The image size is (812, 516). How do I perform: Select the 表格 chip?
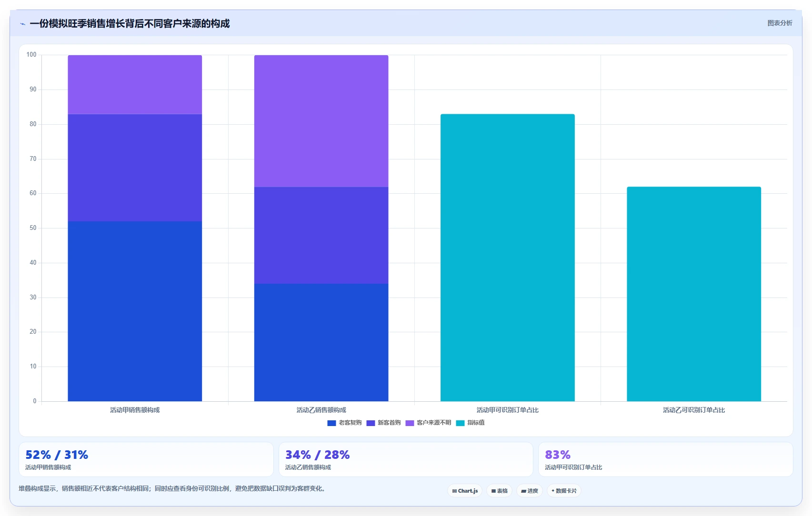[x=499, y=491]
